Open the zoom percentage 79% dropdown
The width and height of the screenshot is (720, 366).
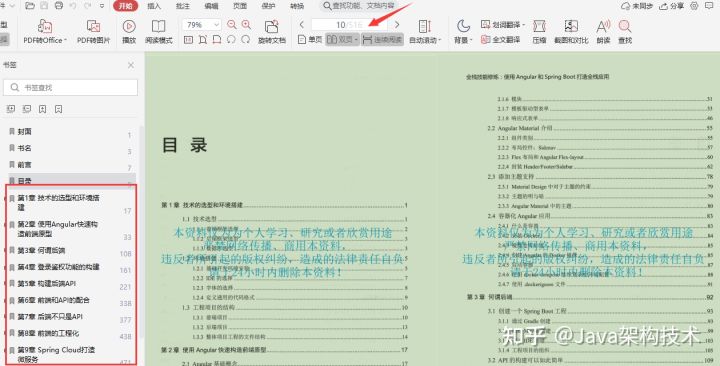tap(202, 25)
